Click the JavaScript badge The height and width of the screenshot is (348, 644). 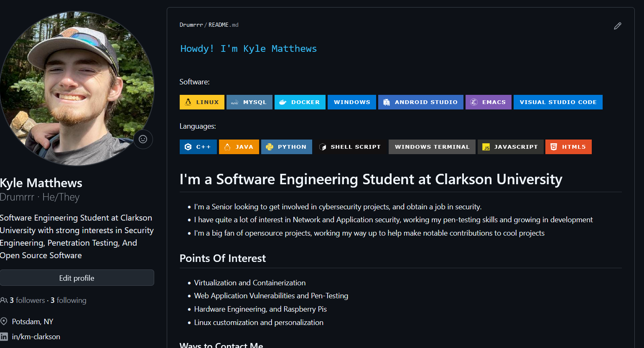click(511, 147)
